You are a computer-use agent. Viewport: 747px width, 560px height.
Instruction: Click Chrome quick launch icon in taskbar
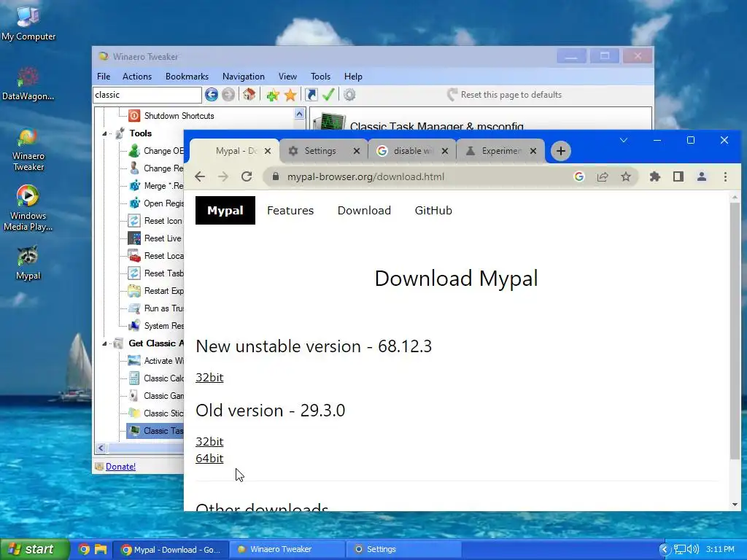84,549
